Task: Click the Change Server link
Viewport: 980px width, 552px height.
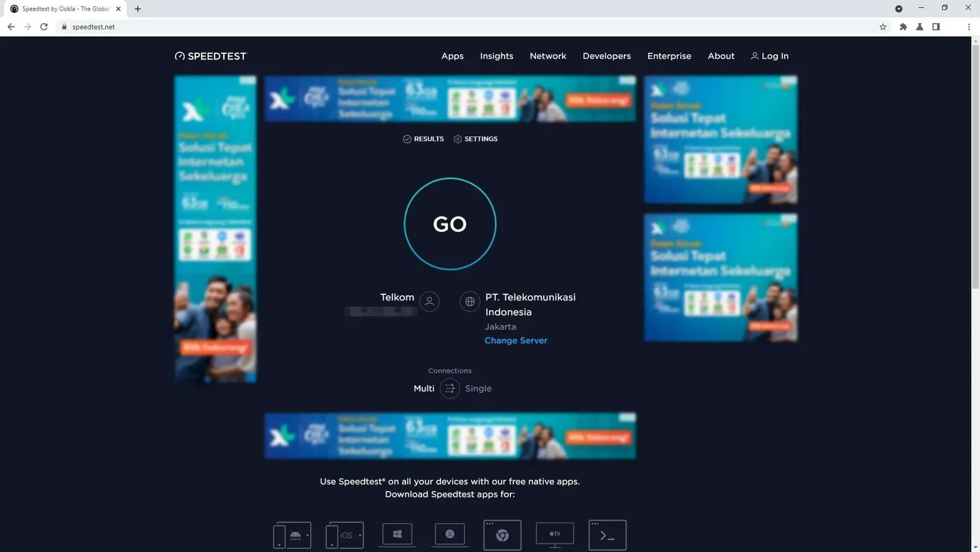Action: click(516, 340)
